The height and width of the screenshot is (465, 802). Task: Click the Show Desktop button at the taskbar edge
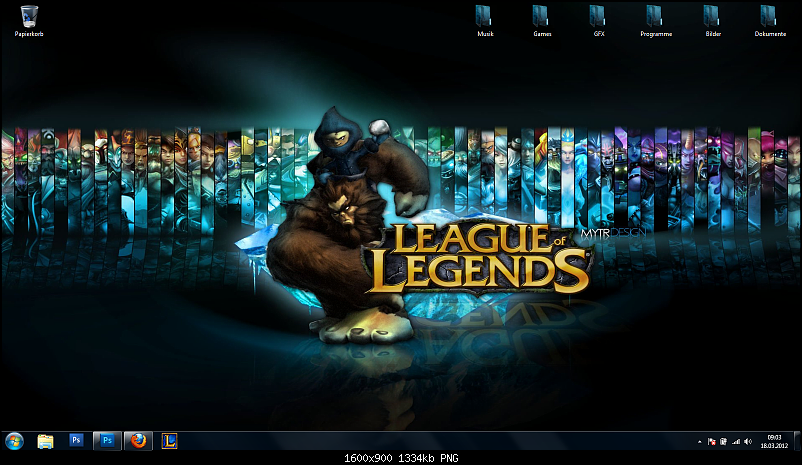[797, 441]
